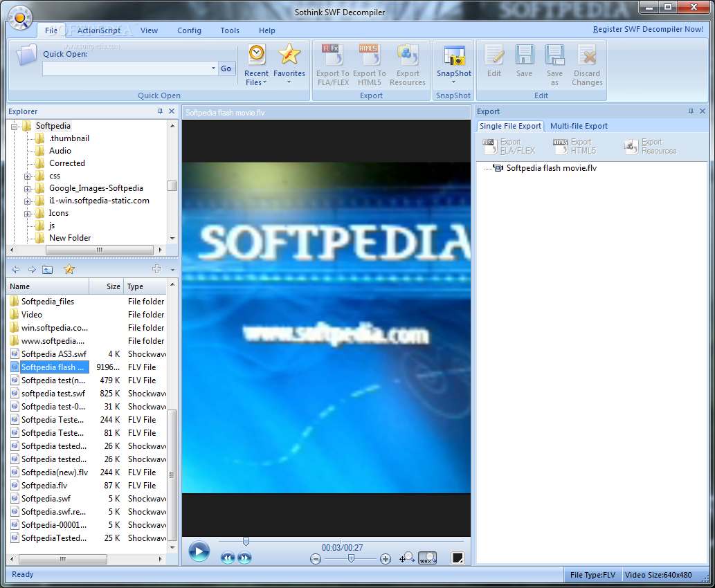Pin the Export panel
This screenshot has width=715, height=588.
pyautogui.click(x=691, y=111)
